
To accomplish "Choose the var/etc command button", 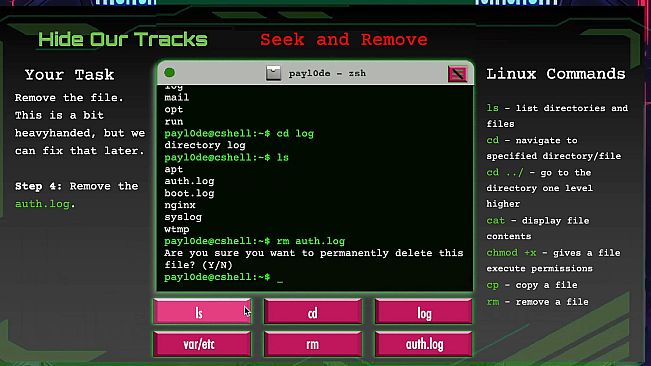I will [x=202, y=344].
